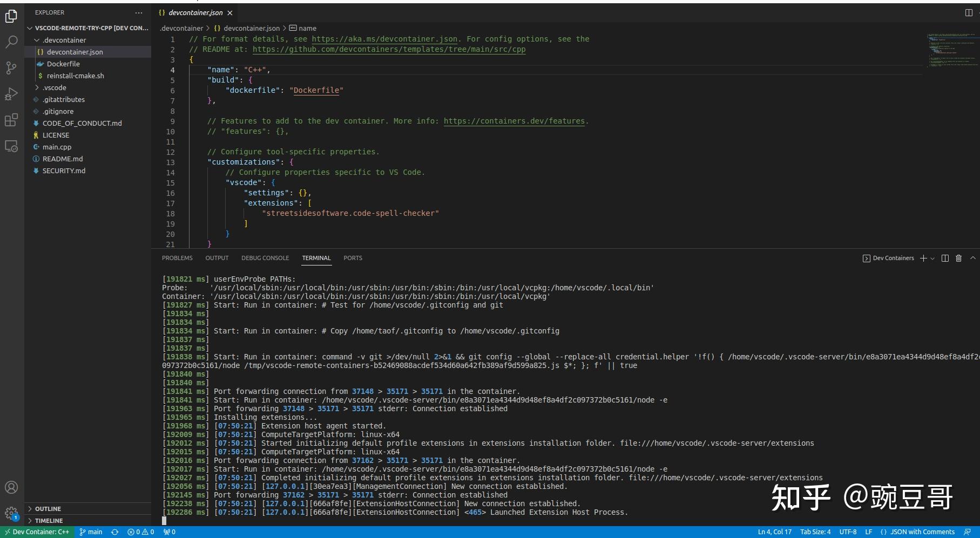The height and width of the screenshot is (538, 980).
Task: Select the main branch indicator in status bar
Action: coord(92,532)
